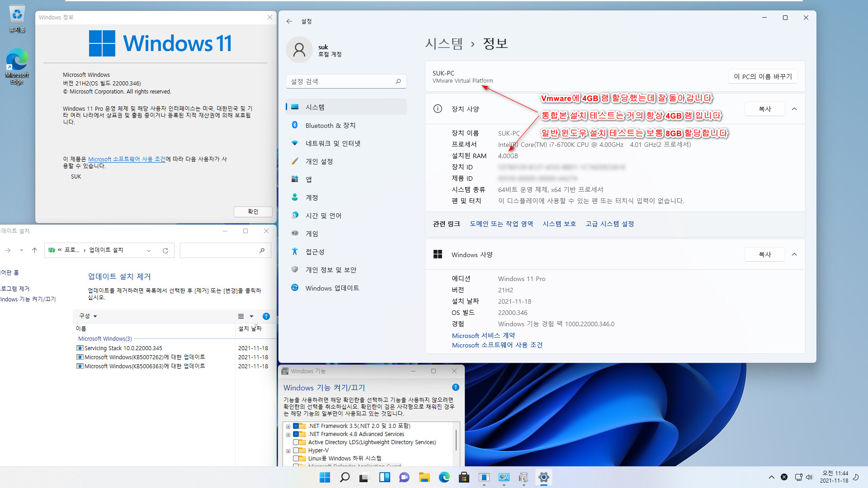Expand Hyper-V tree node
The width and height of the screenshot is (868, 488).
(x=288, y=450)
